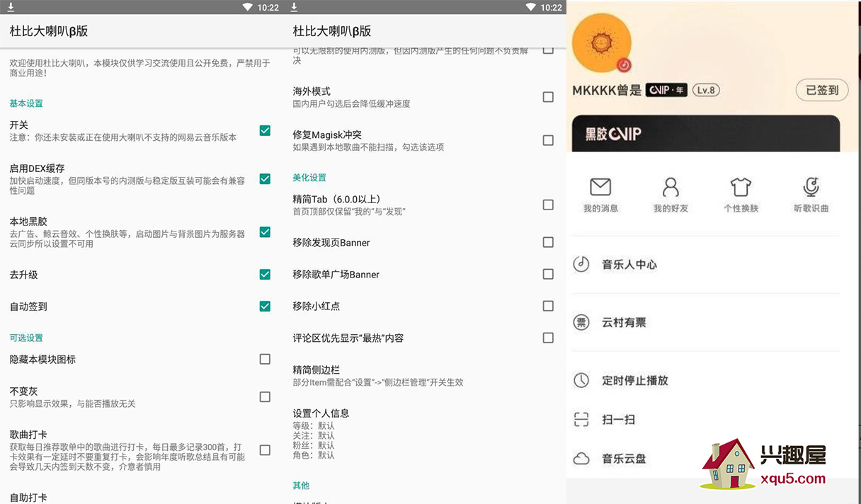The width and height of the screenshot is (861, 504).
Task: Enable the 歌曲打卡 checkbox
Action: (265, 450)
